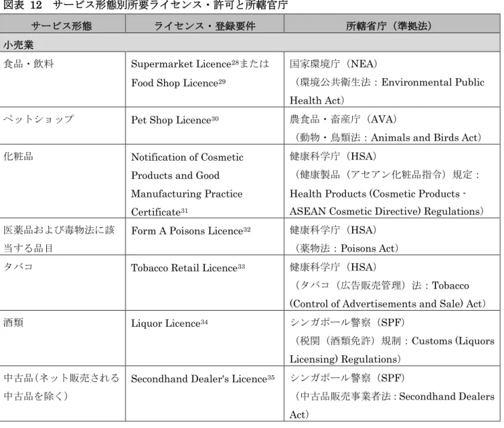Click footnote marker 28

click(235, 62)
